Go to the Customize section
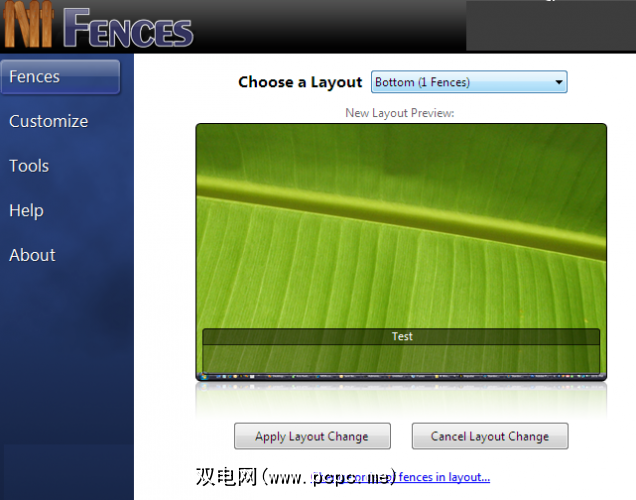 click(49, 121)
